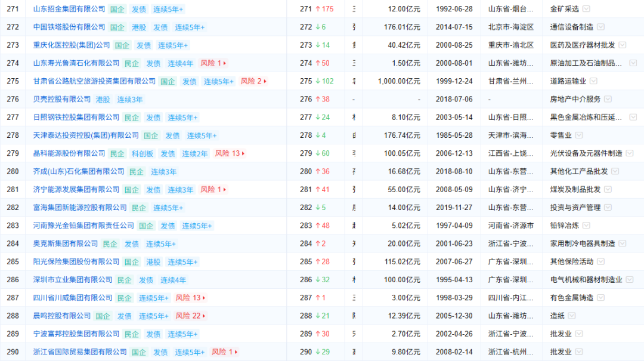
Task: Open 富海集团新能源控股有限公司 link
Action: (x=80, y=208)
